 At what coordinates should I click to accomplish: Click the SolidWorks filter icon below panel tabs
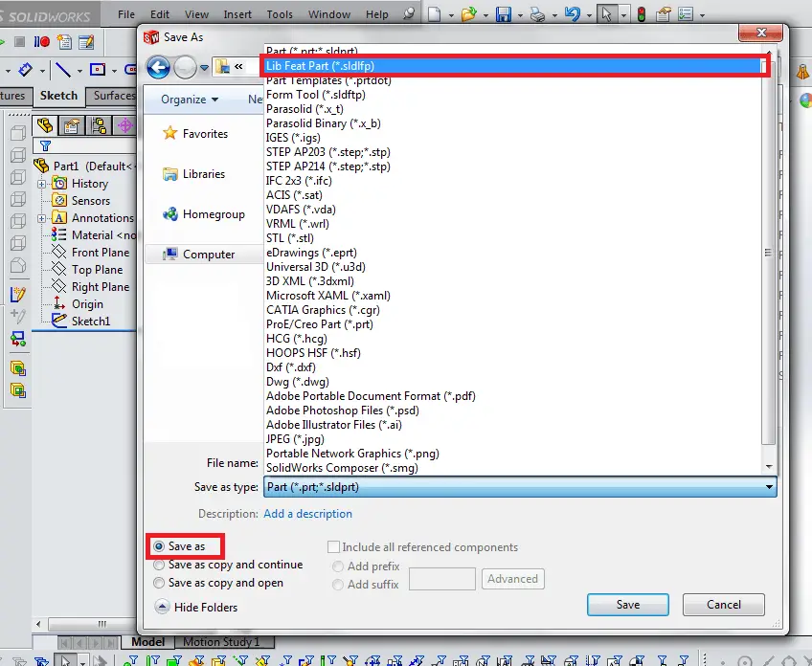coord(46,145)
